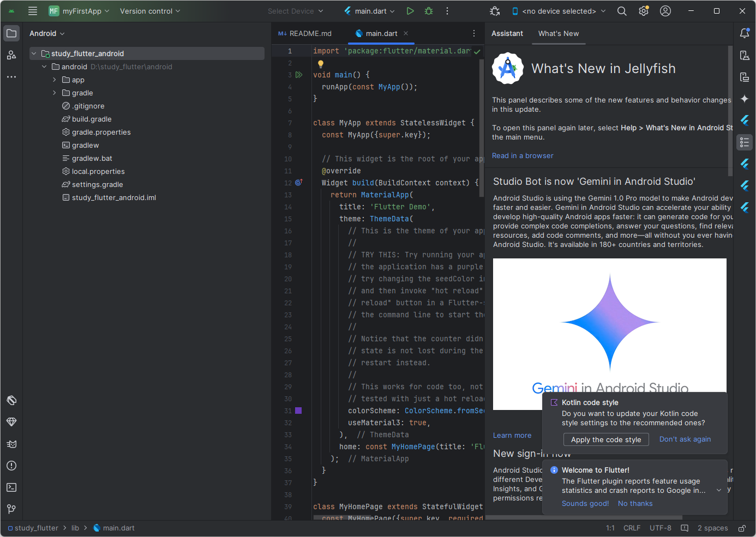Image resolution: width=756 pixels, height=537 pixels.
Task: Change the Android project view dropdown
Action: point(47,33)
